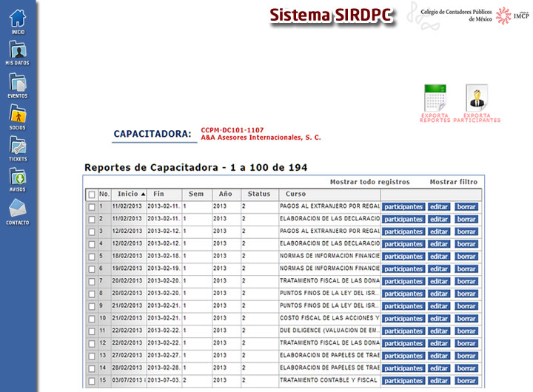The height and width of the screenshot is (392, 533).
Task: Sort table by Inicio column
Action: [x=128, y=194]
